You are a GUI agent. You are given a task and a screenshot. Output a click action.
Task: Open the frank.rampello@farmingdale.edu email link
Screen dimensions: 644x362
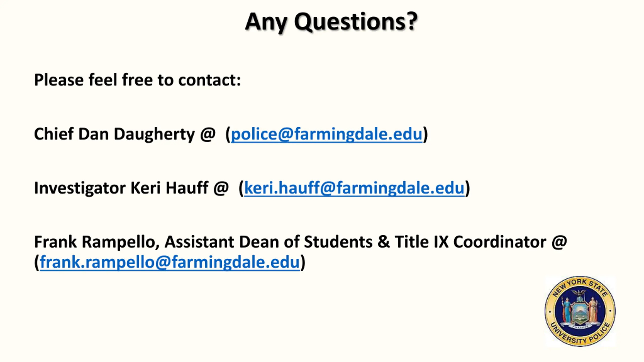[x=170, y=262]
